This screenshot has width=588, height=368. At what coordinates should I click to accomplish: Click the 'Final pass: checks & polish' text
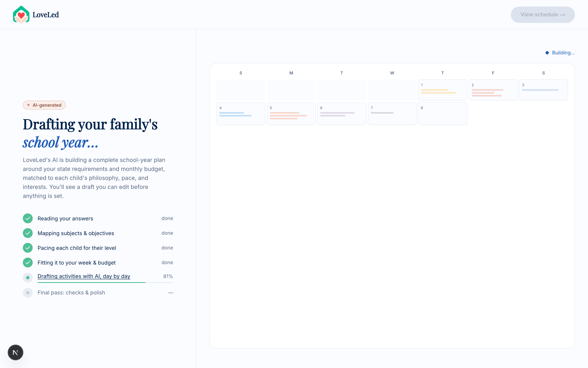click(71, 293)
